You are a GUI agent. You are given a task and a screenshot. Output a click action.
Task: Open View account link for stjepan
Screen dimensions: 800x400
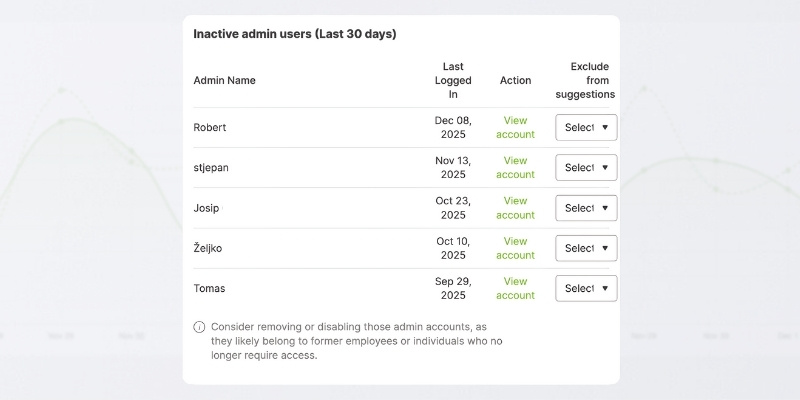515,167
